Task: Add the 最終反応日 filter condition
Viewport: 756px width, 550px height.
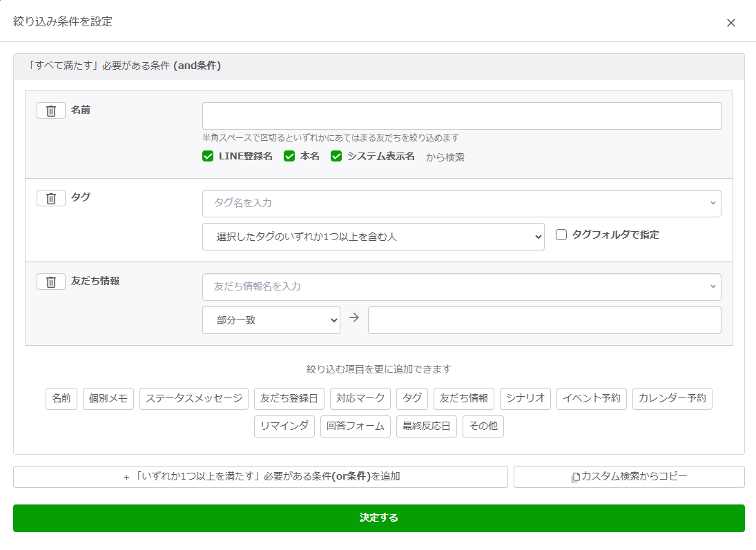Action: (x=426, y=426)
